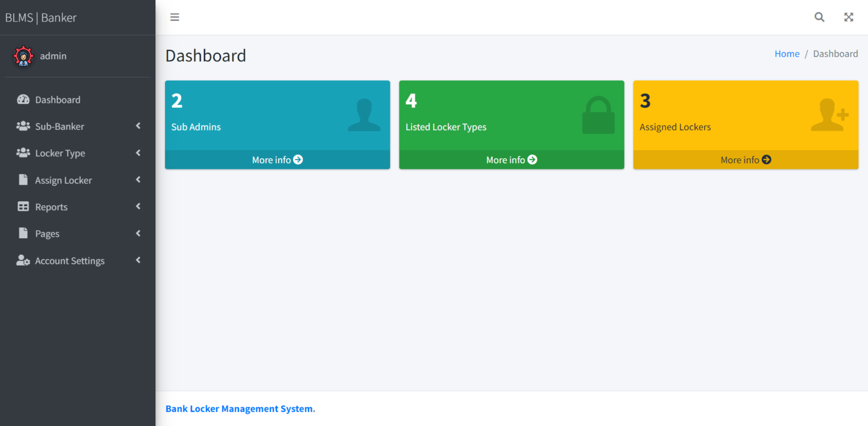Click the Assign Locker document icon
The image size is (868, 426).
click(23, 180)
